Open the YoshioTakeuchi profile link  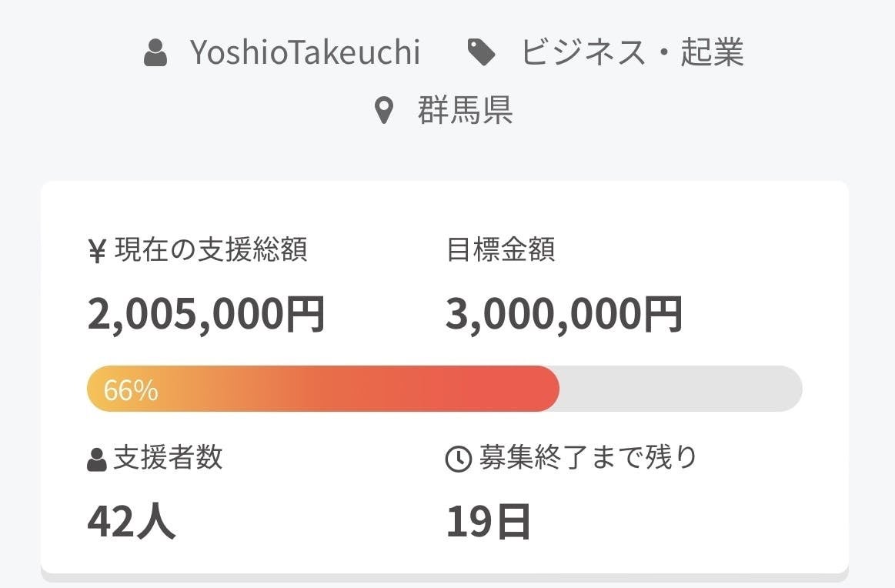click(305, 53)
